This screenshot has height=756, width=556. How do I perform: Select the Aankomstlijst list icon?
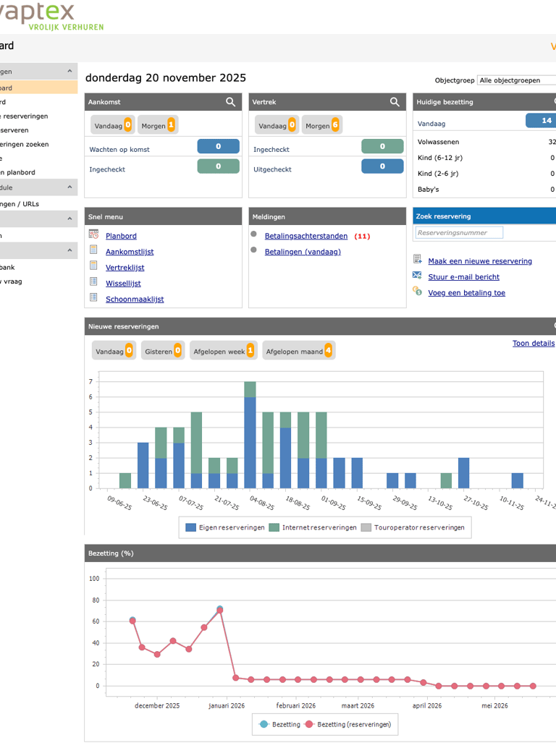(x=93, y=250)
